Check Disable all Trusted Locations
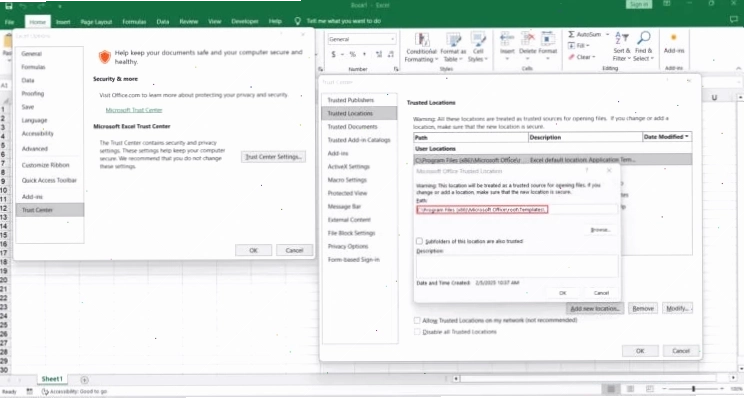The image size is (744, 399). tap(417, 332)
